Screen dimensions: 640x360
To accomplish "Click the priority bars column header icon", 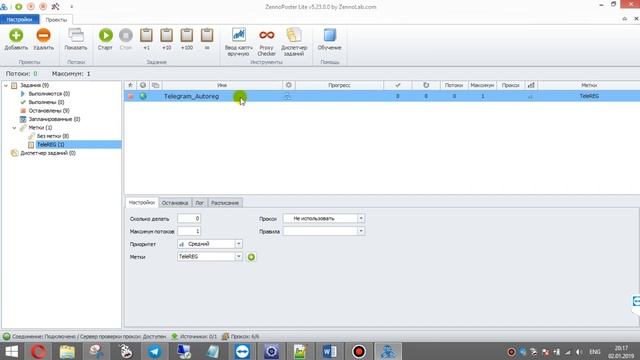I will pyautogui.click(x=531, y=85).
